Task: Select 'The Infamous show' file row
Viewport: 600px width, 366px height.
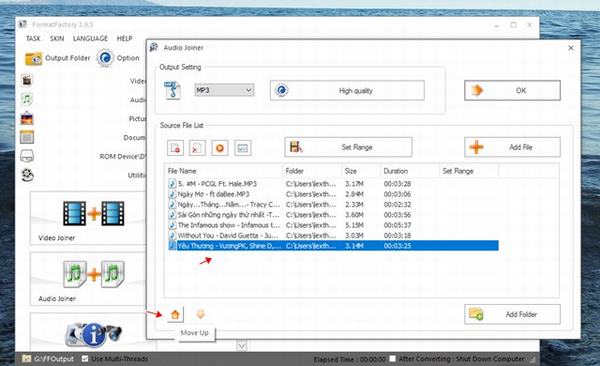Action: click(x=333, y=225)
